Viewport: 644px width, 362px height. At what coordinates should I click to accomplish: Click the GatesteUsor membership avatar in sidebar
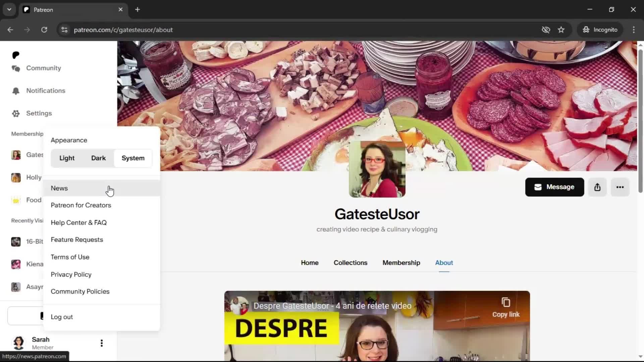(16, 155)
